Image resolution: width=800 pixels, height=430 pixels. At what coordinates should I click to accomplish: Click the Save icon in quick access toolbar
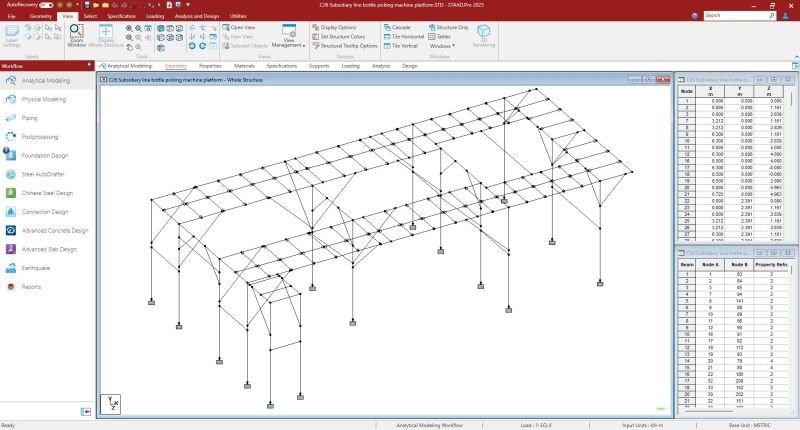click(x=87, y=5)
